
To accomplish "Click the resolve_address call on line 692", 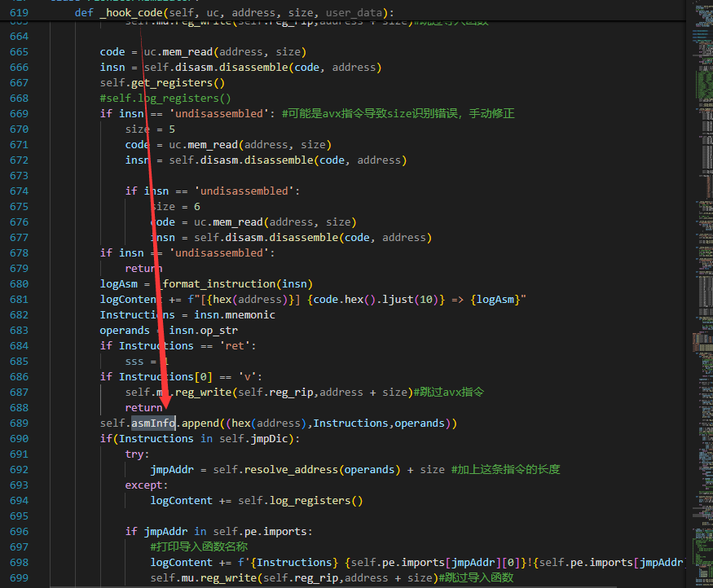I will click(291, 469).
